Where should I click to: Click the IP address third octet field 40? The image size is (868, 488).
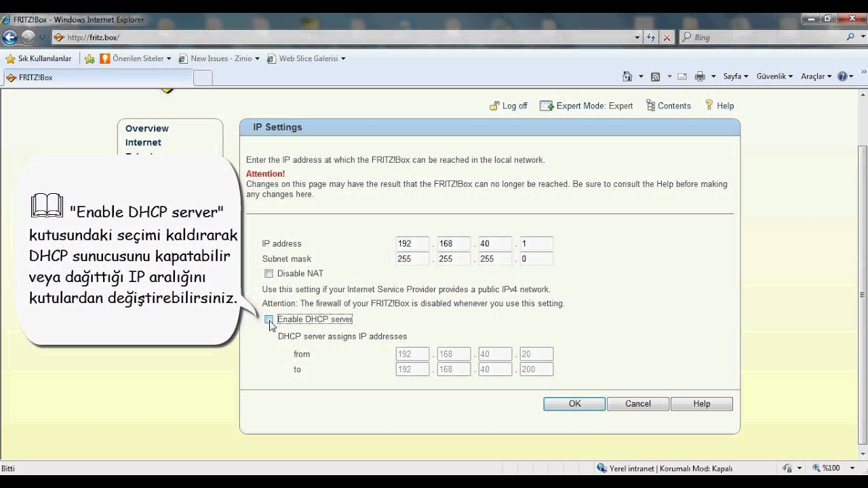tap(495, 243)
